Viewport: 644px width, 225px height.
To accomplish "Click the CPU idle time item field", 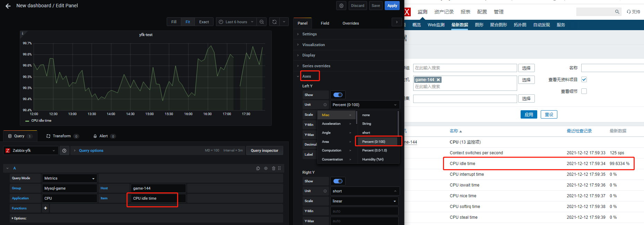I will (158, 198).
